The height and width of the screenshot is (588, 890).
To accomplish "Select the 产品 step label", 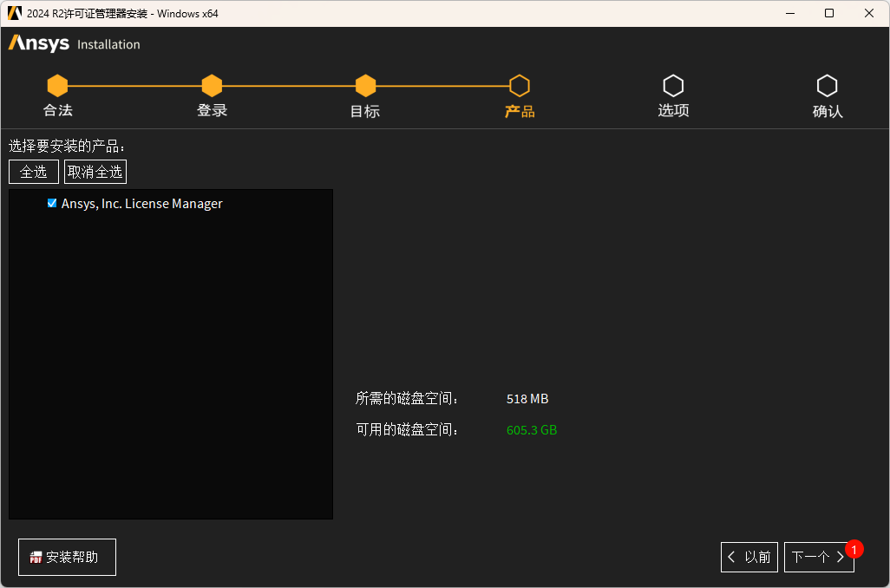I will 520,111.
